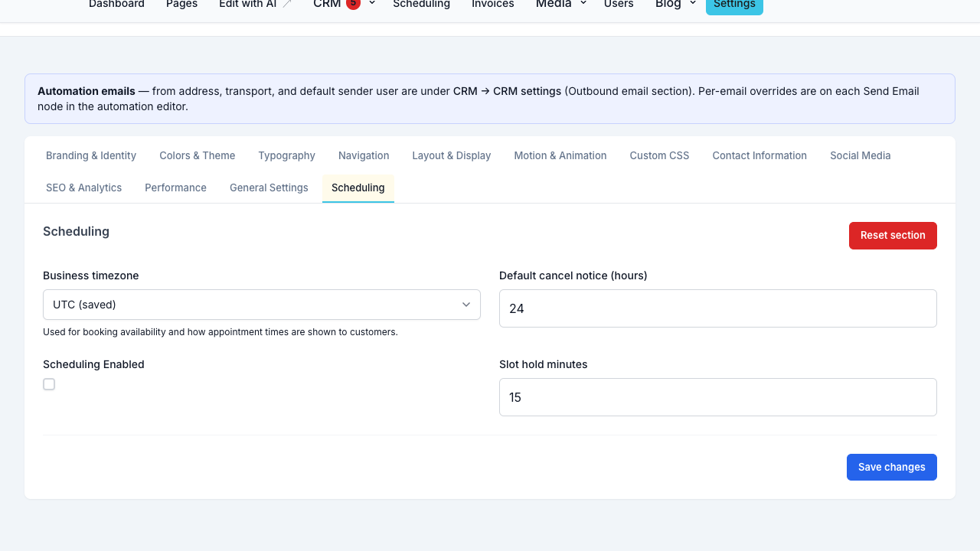The image size is (980, 551).
Task: Open the Blog menu
Action: click(668, 4)
